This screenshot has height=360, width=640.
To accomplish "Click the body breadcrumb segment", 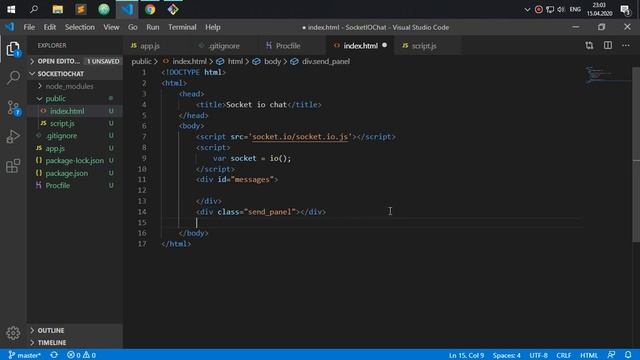I will pos(267,62).
